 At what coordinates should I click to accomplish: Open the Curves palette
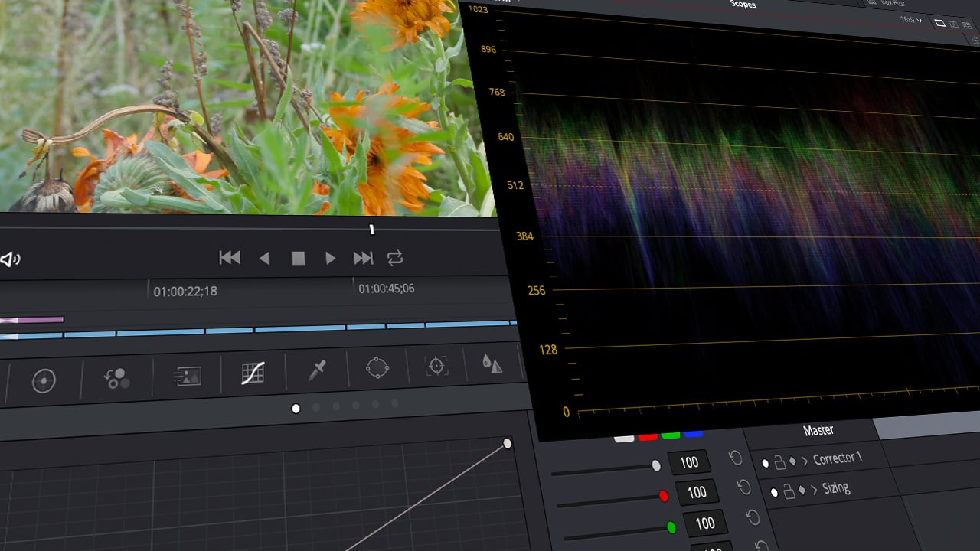tap(253, 374)
